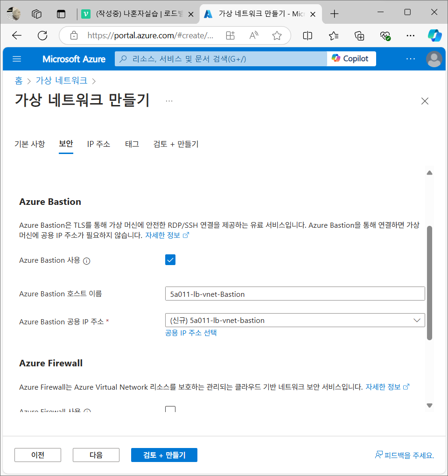Open Copilot button in Azure header
This screenshot has width=448, height=476.
[351, 59]
